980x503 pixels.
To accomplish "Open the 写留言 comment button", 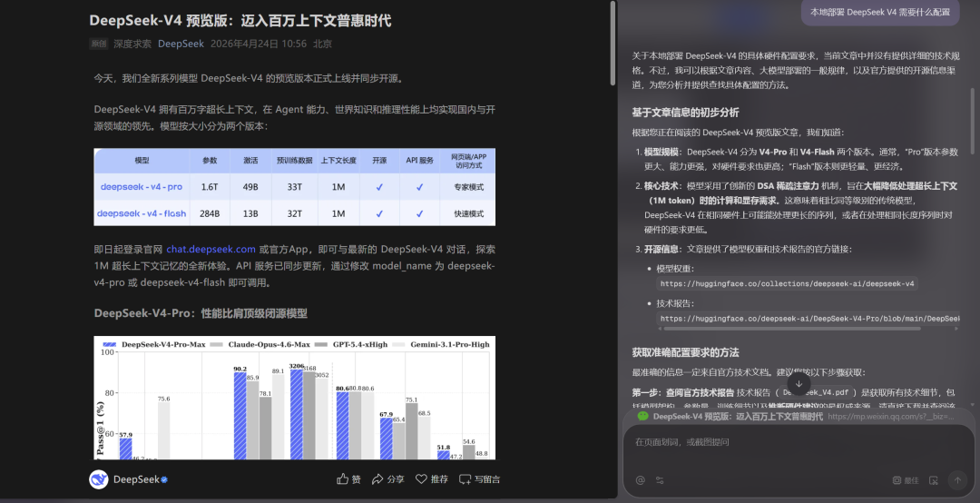I will [479, 479].
